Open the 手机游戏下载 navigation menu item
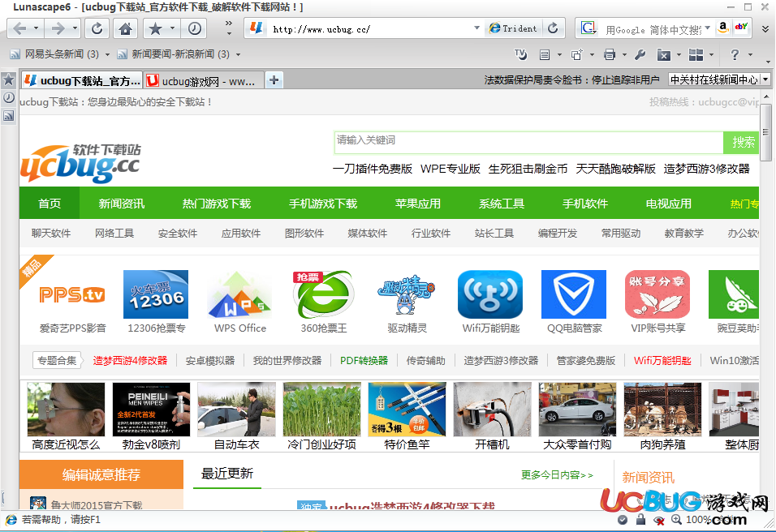Image resolution: width=776 pixels, height=532 pixels. click(x=323, y=204)
